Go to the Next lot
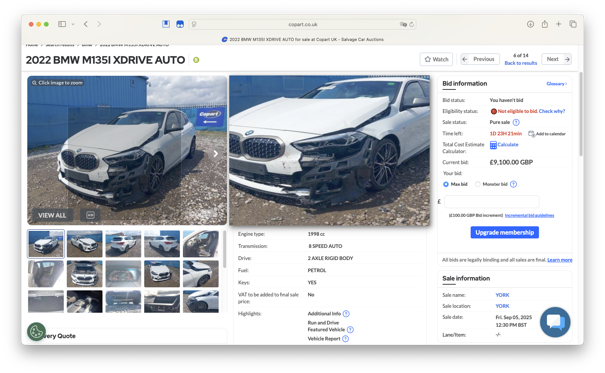605x373 pixels. (x=556, y=59)
